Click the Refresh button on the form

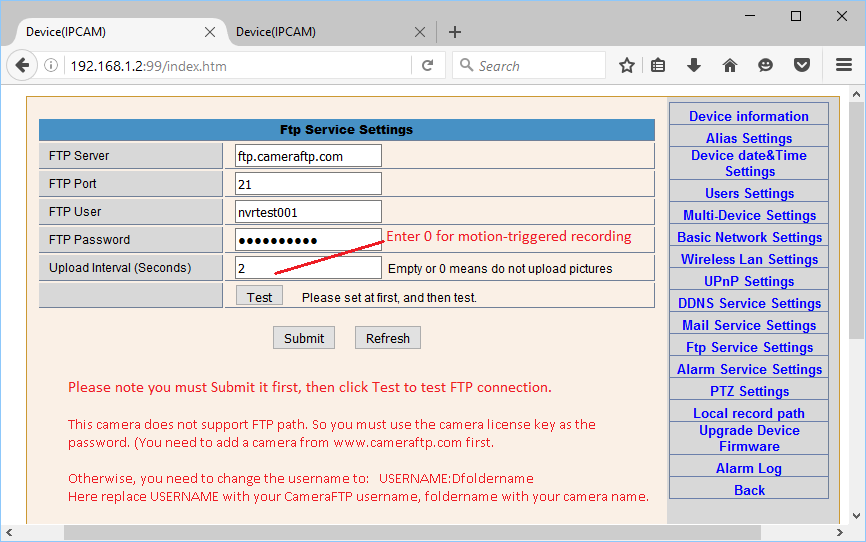[388, 338]
